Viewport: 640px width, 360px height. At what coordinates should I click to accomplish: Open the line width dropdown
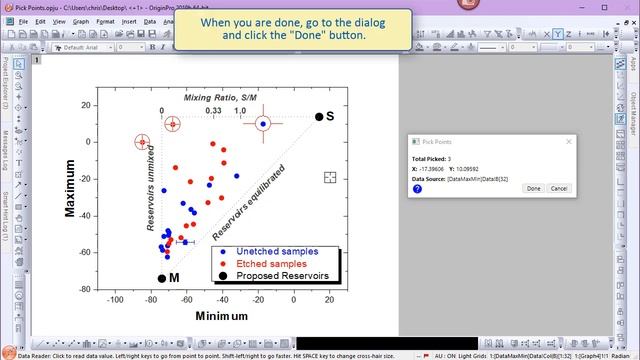coord(522,48)
